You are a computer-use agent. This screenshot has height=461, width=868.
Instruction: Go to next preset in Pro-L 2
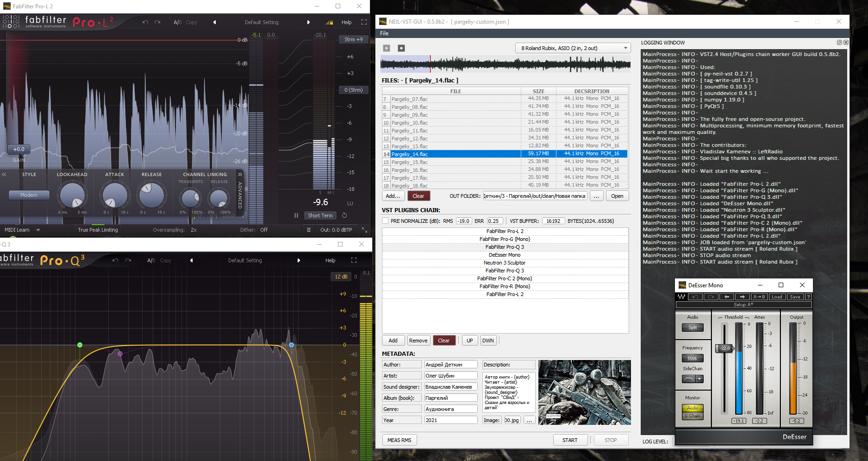click(x=308, y=22)
